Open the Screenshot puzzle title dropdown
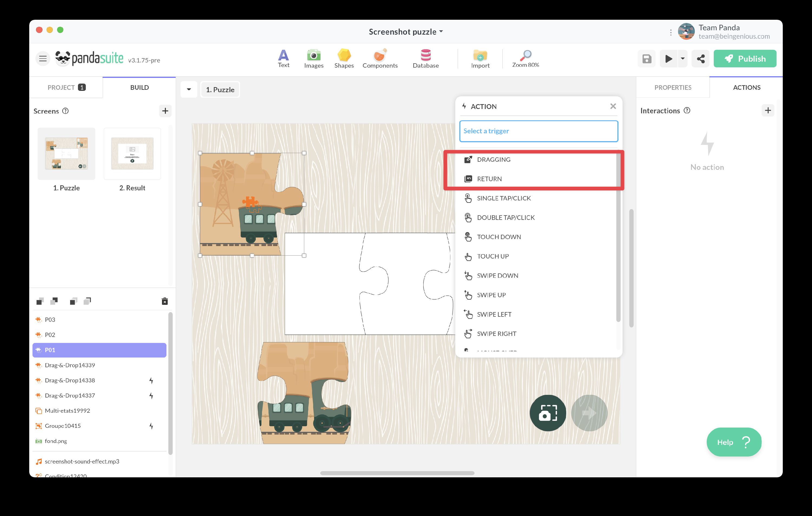 click(x=406, y=32)
